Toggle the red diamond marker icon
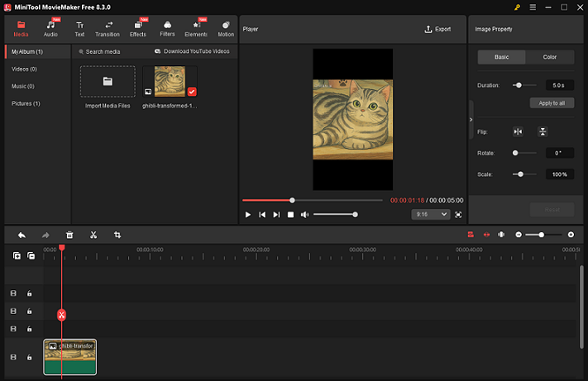Image resolution: width=588 pixels, height=381 pixels. pyautogui.click(x=486, y=235)
